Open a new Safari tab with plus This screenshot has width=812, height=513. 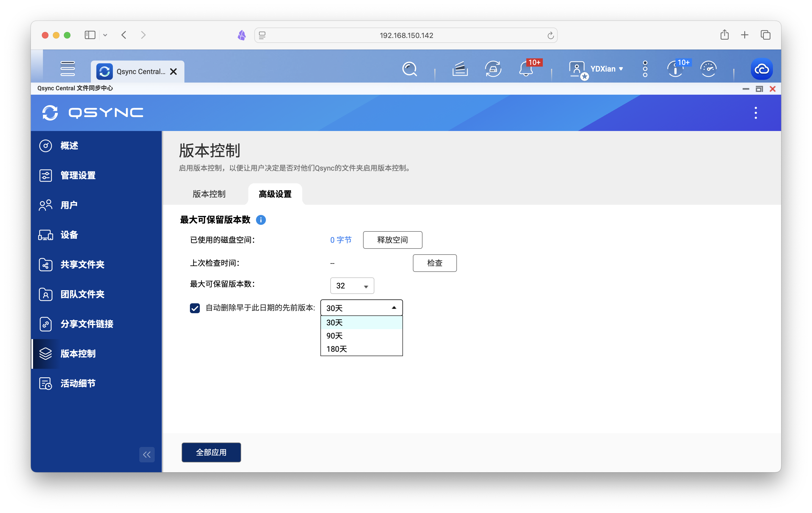(745, 35)
